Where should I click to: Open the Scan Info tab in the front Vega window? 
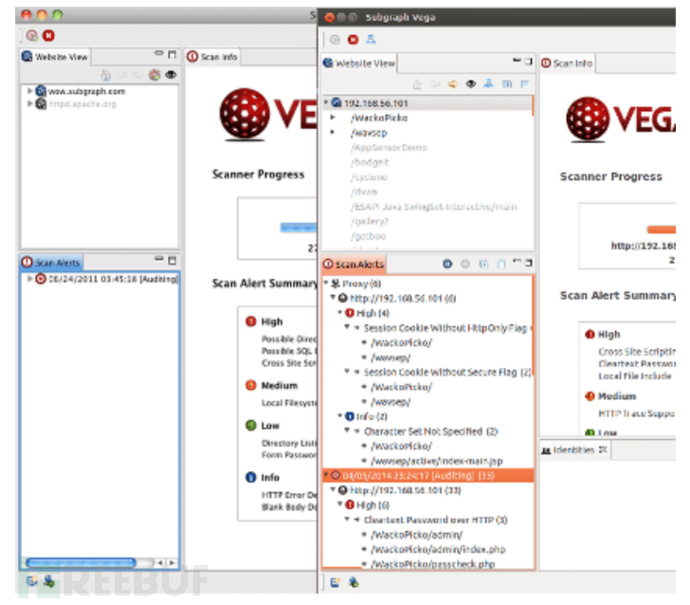pyautogui.click(x=567, y=63)
